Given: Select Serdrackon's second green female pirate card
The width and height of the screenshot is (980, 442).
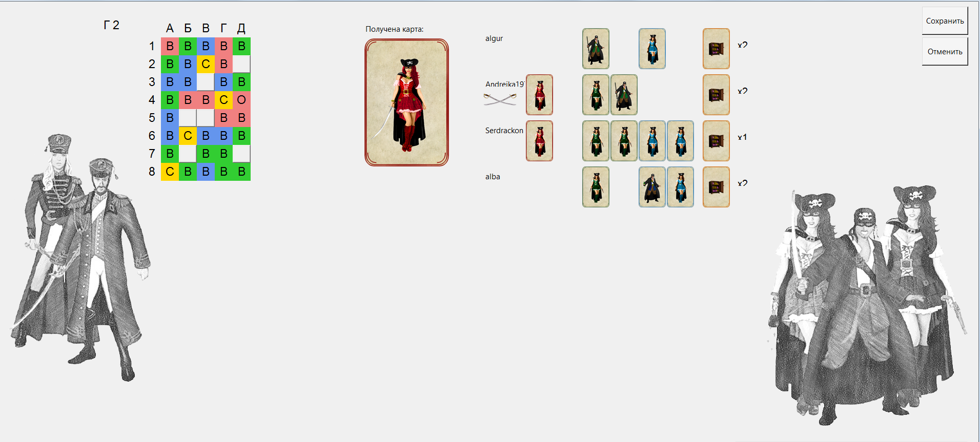Looking at the screenshot, I should click(x=624, y=141).
